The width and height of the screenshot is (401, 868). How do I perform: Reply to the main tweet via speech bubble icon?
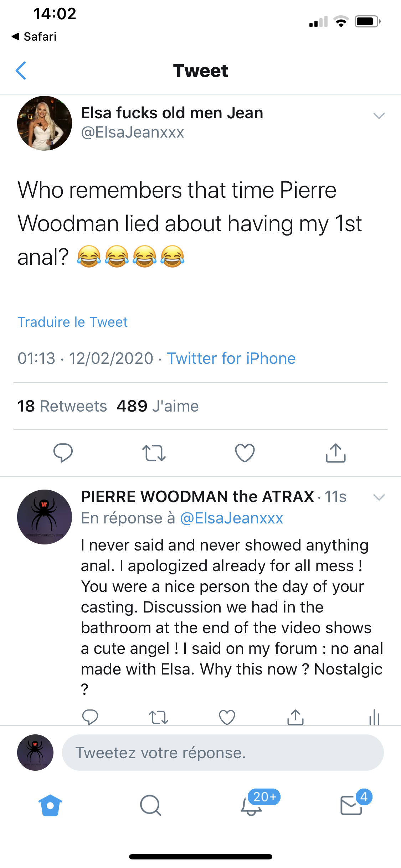63,453
